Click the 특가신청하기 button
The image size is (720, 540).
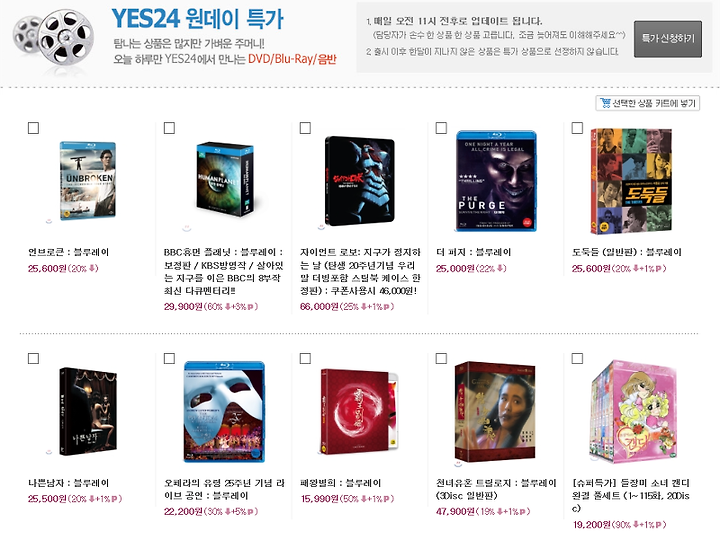(x=668, y=39)
